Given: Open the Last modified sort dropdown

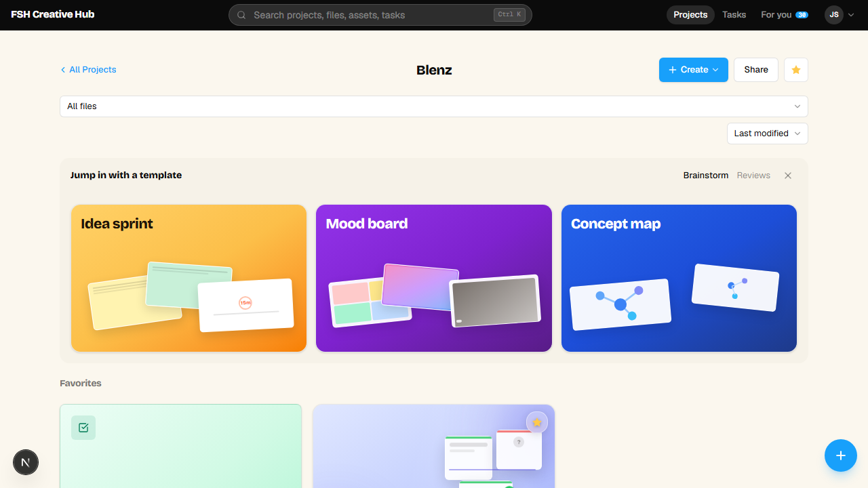Looking at the screenshot, I should [x=768, y=134].
